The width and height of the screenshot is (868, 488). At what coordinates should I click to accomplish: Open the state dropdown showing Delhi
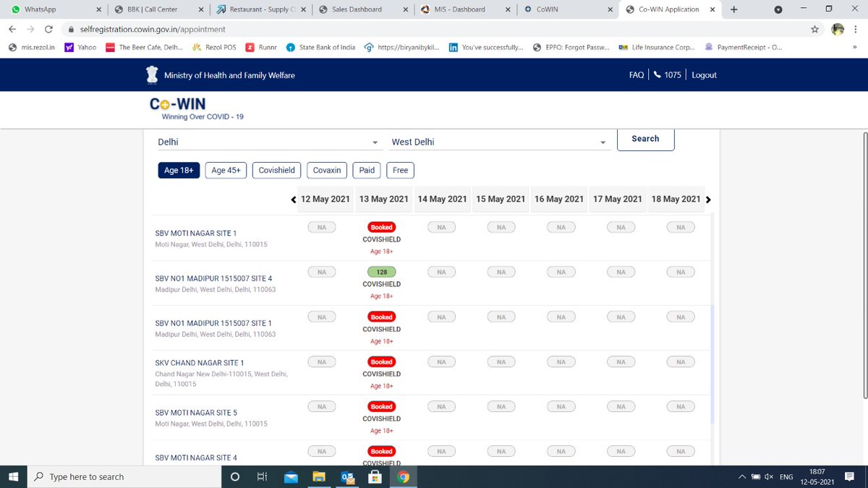[x=268, y=142]
